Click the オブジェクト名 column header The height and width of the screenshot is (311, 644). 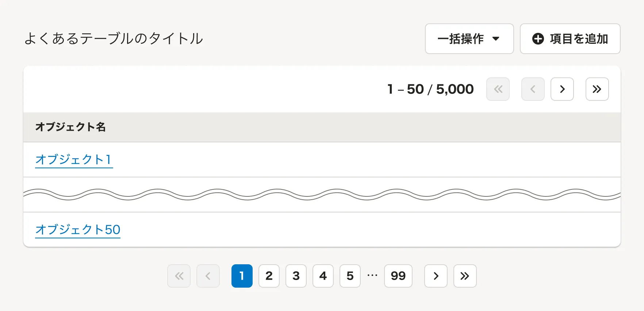point(70,127)
